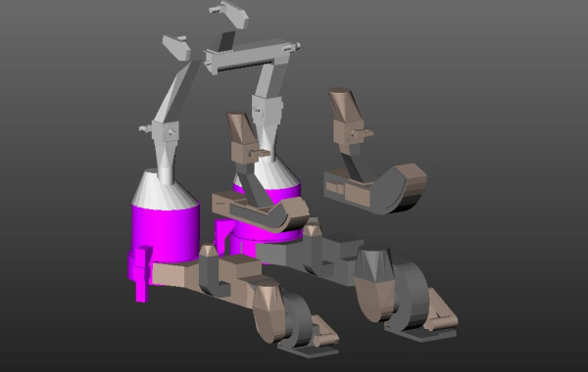Select the gray flat base plate at bottom

click(x=308, y=349)
